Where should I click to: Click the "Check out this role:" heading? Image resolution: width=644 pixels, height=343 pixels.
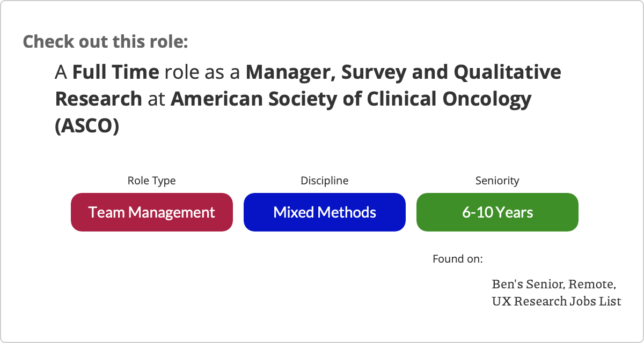105,41
